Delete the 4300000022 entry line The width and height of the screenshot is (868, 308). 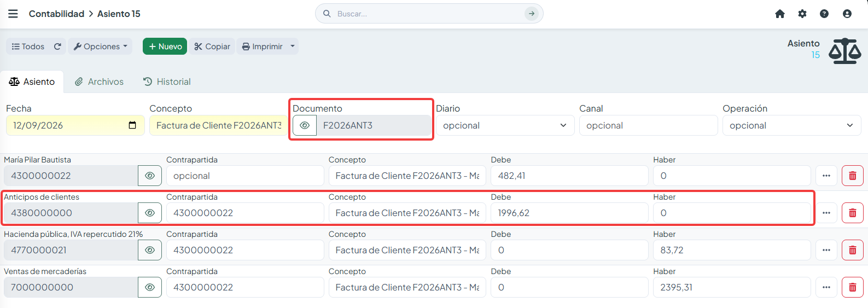coord(852,176)
